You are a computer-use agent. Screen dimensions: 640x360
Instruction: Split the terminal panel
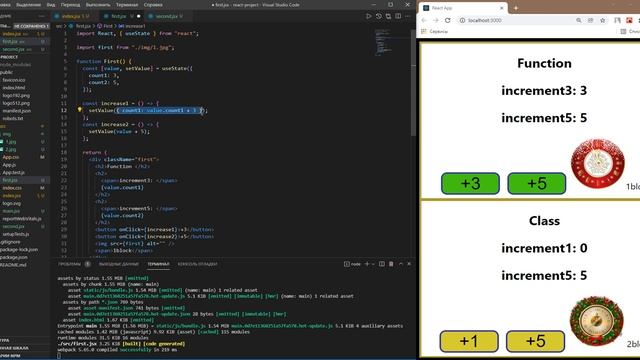382,264
